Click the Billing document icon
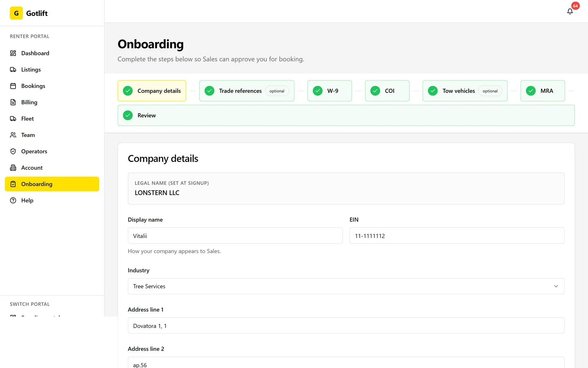This screenshot has width=588, height=368. 13,102
